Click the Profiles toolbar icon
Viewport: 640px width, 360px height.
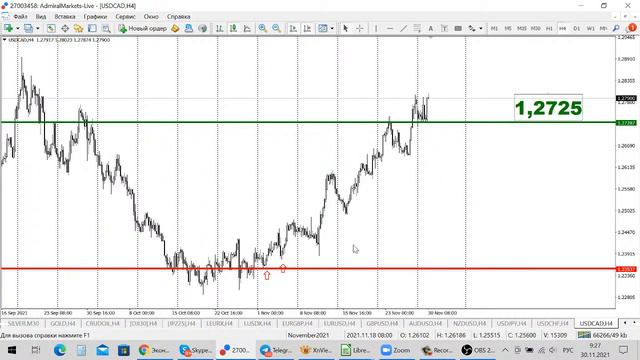click(28, 28)
